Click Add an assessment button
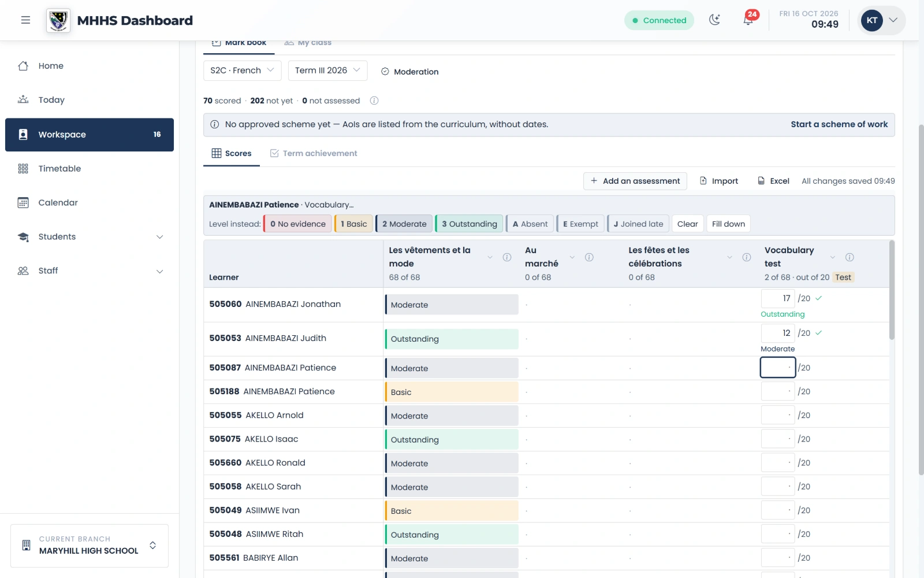This screenshot has width=924, height=578. tap(635, 181)
